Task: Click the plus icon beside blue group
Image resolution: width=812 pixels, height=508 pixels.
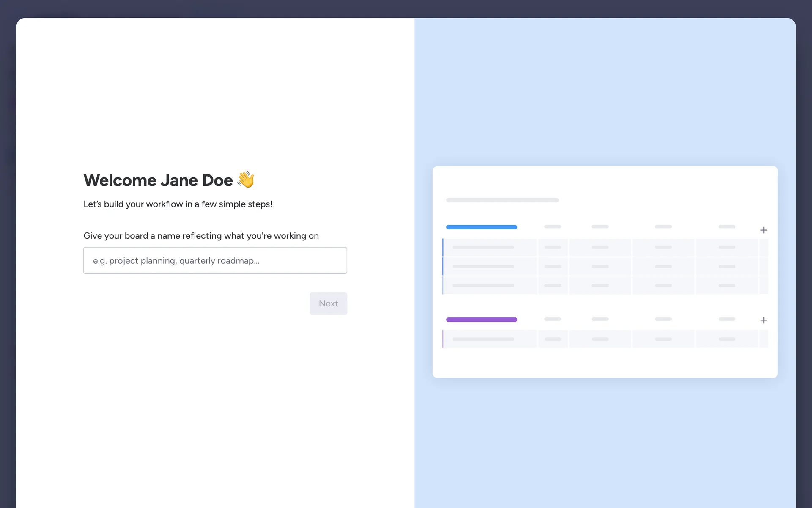Action: click(763, 230)
